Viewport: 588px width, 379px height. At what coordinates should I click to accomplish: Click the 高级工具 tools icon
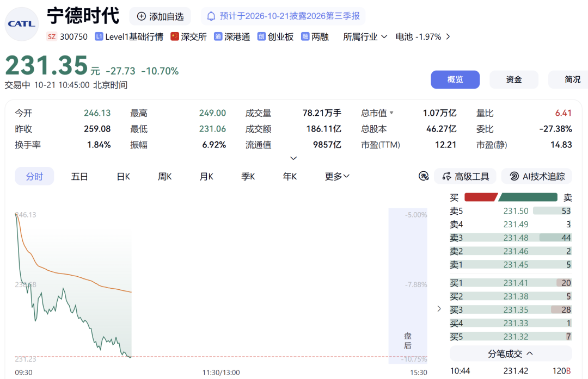(446, 176)
